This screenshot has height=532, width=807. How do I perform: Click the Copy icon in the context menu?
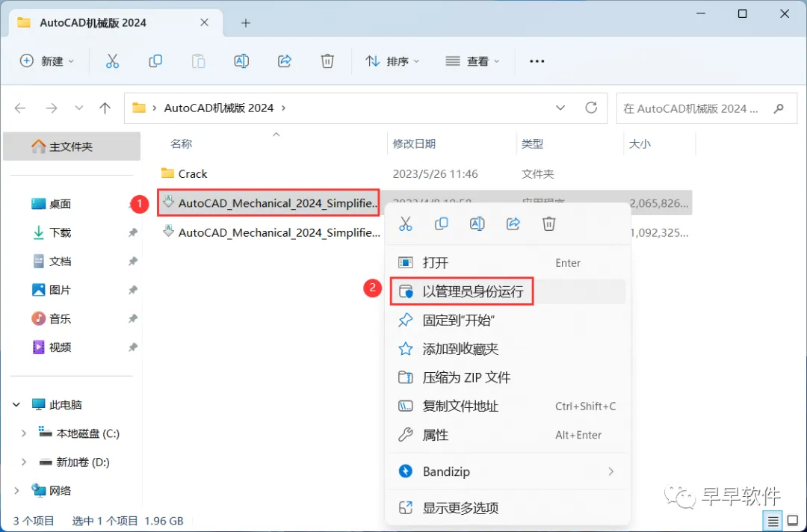point(441,224)
